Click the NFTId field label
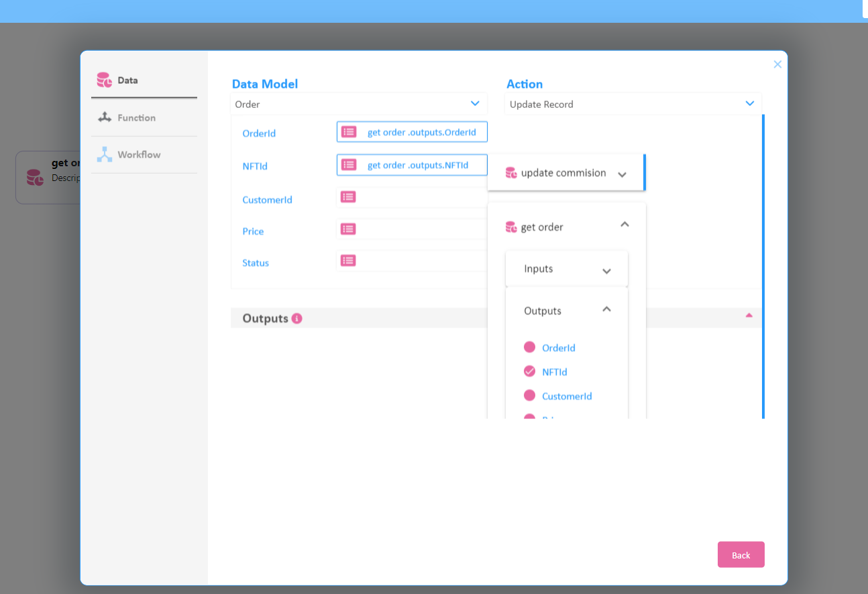Image resolution: width=868 pixels, height=594 pixels. point(255,166)
